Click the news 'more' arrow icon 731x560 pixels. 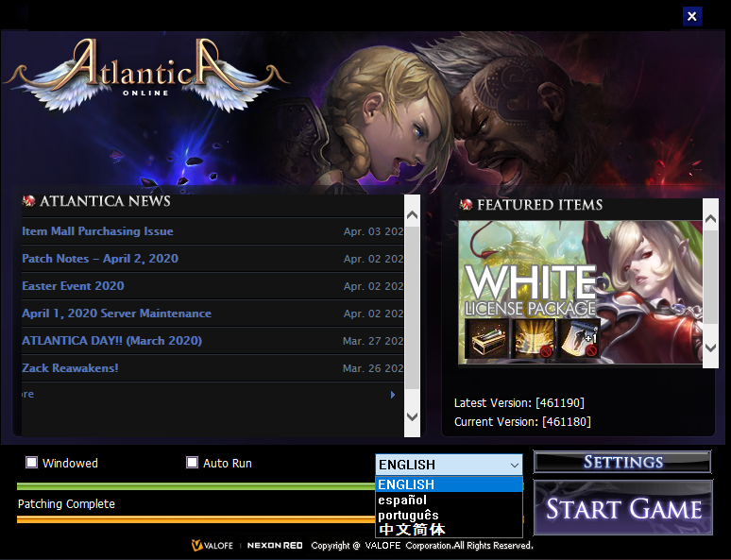(393, 395)
